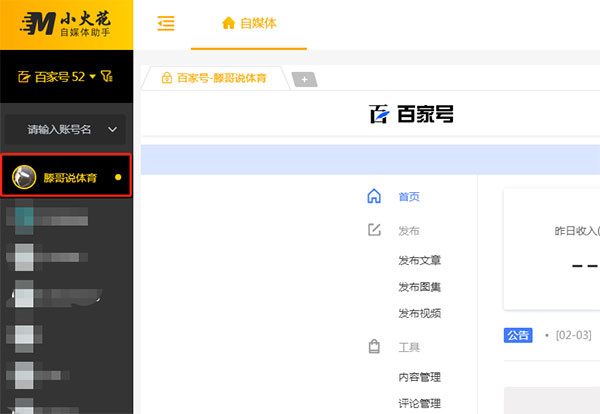
Task: Add a new tab with the plus button
Action: [x=305, y=80]
